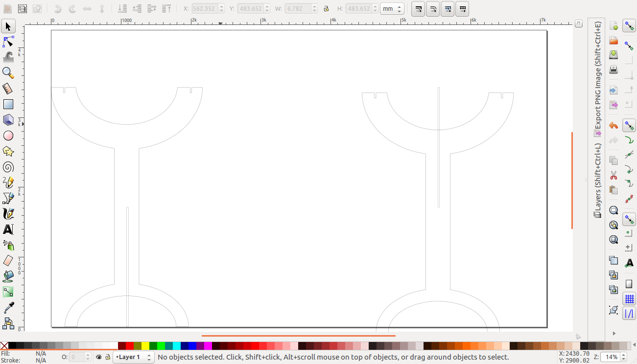Toggle current layer visibility eye
Viewport: 637px width, 364px height.
pos(99,357)
